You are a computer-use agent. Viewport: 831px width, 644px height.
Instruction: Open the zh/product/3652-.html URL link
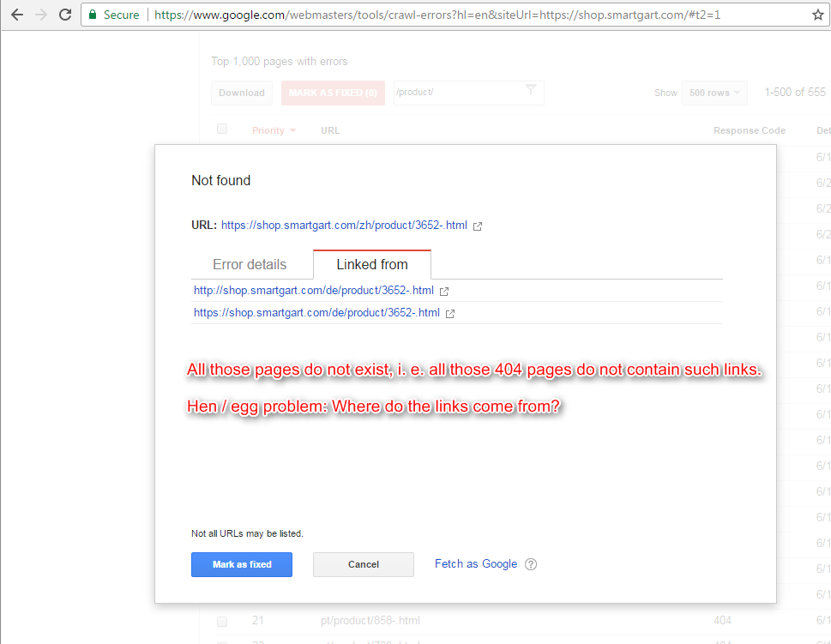(x=344, y=226)
